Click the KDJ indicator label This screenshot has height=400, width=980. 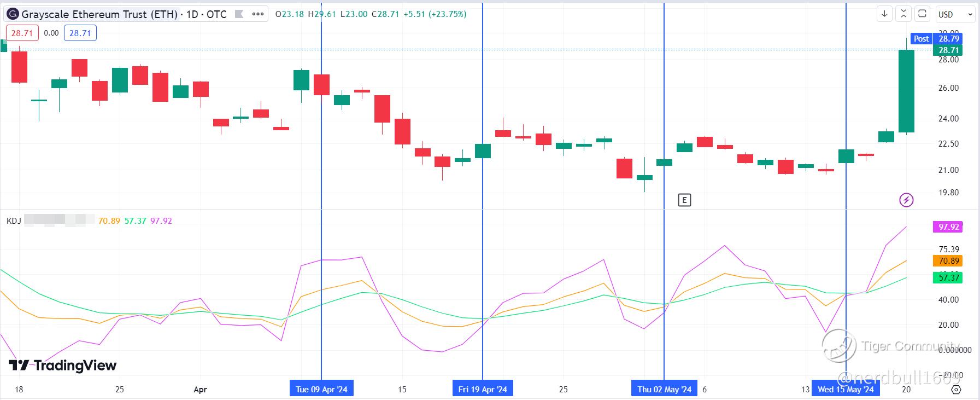[14, 221]
